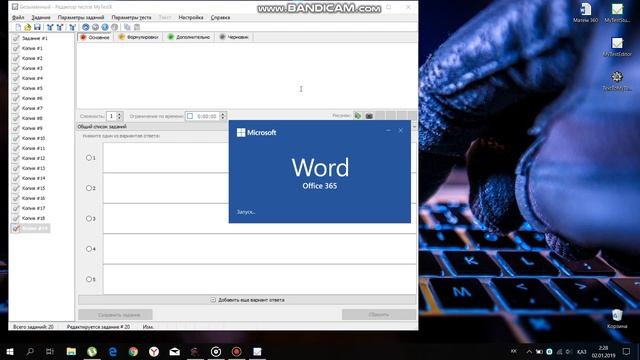The image size is (640, 360).
Task: Click the camera icon next to picture label
Action: [x=369, y=116]
